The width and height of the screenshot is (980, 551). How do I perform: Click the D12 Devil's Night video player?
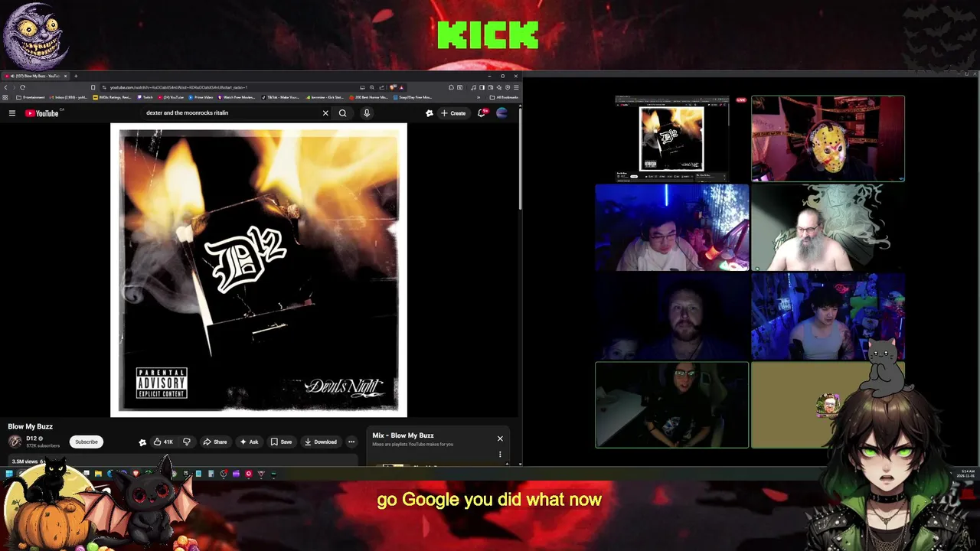(x=259, y=270)
